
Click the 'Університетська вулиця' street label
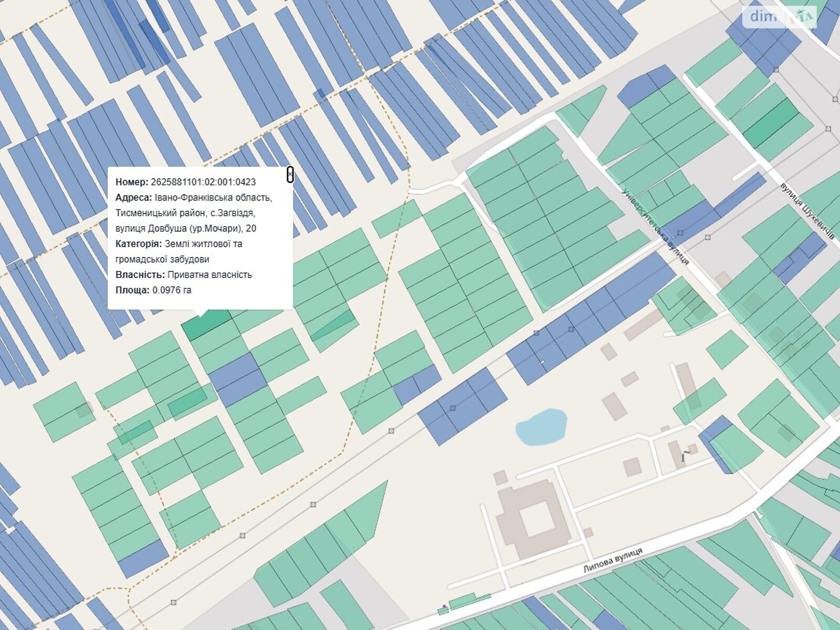coord(654,226)
